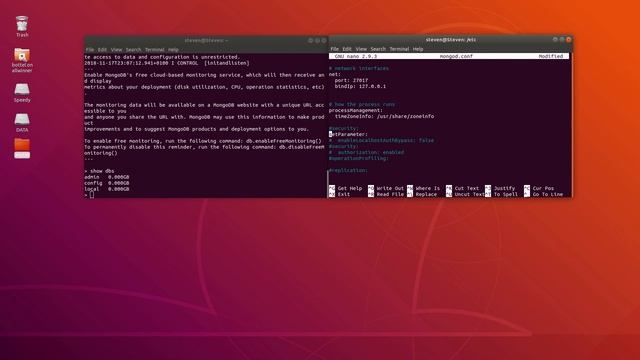Click the 'Go To Line' nano shortcut
The height and width of the screenshot is (360, 640).
click(x=543, y=195)
